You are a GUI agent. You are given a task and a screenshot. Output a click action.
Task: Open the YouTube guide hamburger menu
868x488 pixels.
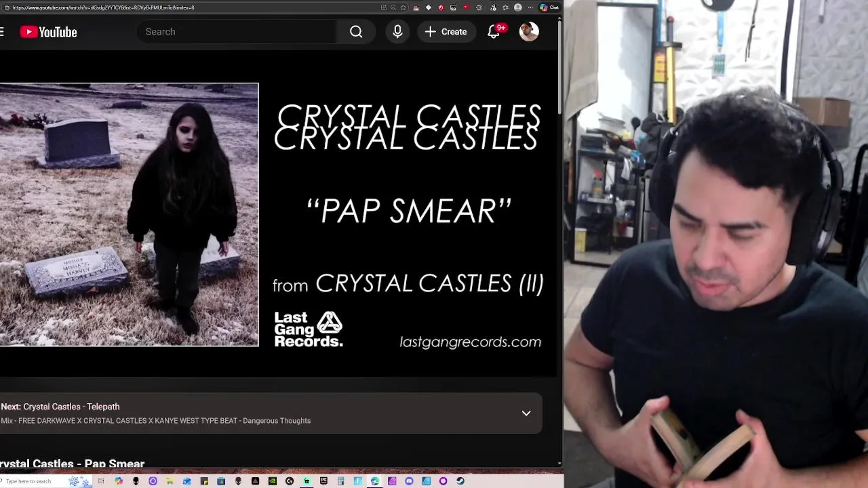pyautogui.click(x=2, y=32)
